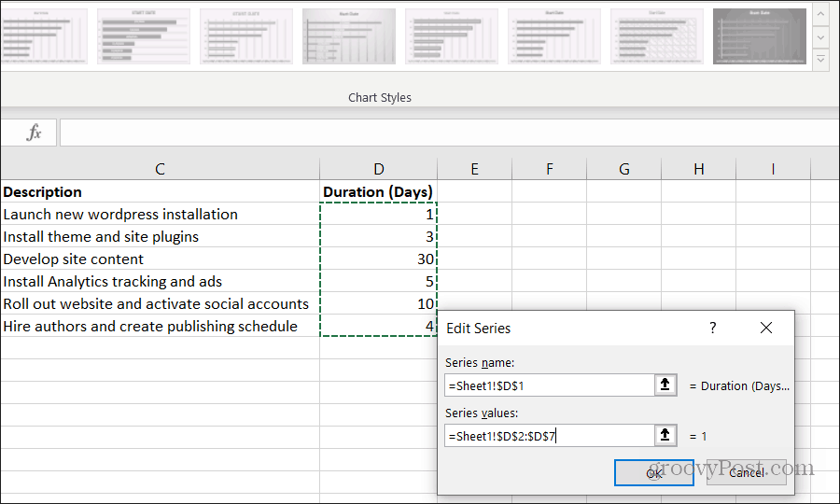This screenshot has height=504, width=840.
Task: Select the duration cell containing 5
Action: pos(379,282)
